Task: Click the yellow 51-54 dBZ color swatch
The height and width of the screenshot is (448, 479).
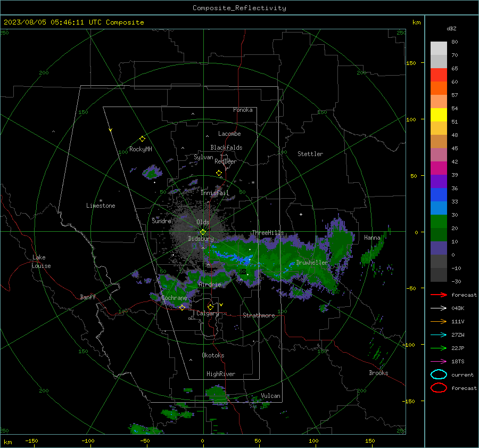Action: coord(439,115)
